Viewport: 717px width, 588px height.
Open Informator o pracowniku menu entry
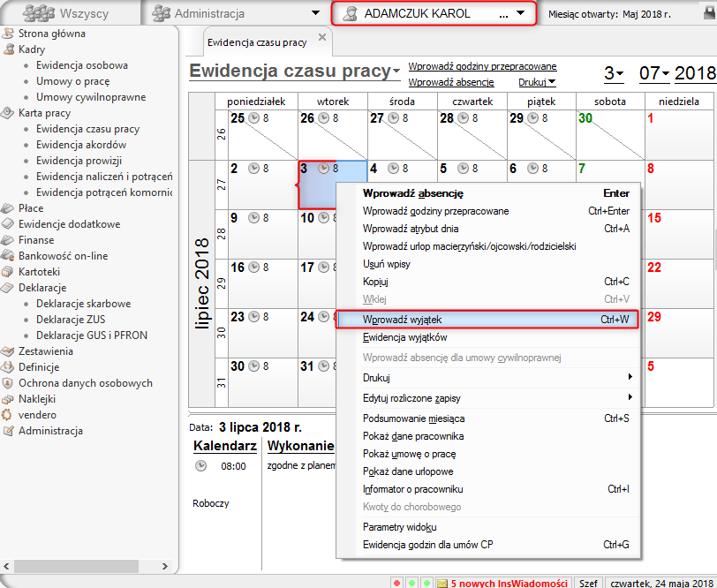pos(487,489)
